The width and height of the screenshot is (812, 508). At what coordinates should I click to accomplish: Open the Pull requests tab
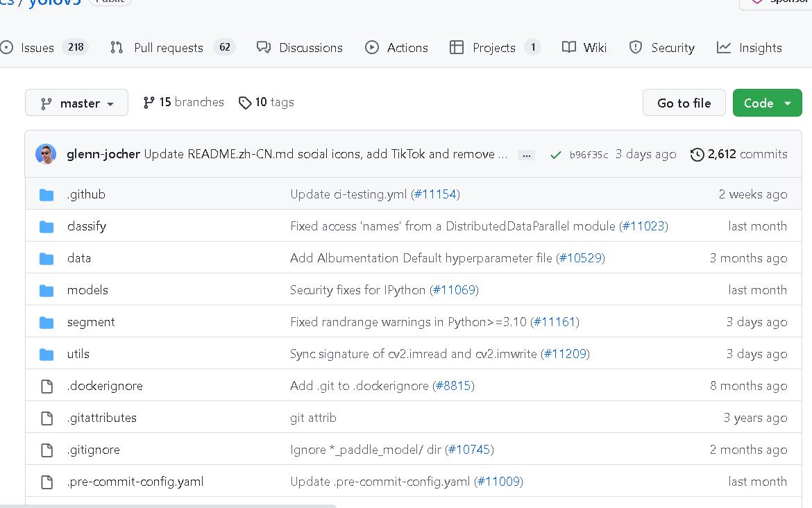point(172,48)
